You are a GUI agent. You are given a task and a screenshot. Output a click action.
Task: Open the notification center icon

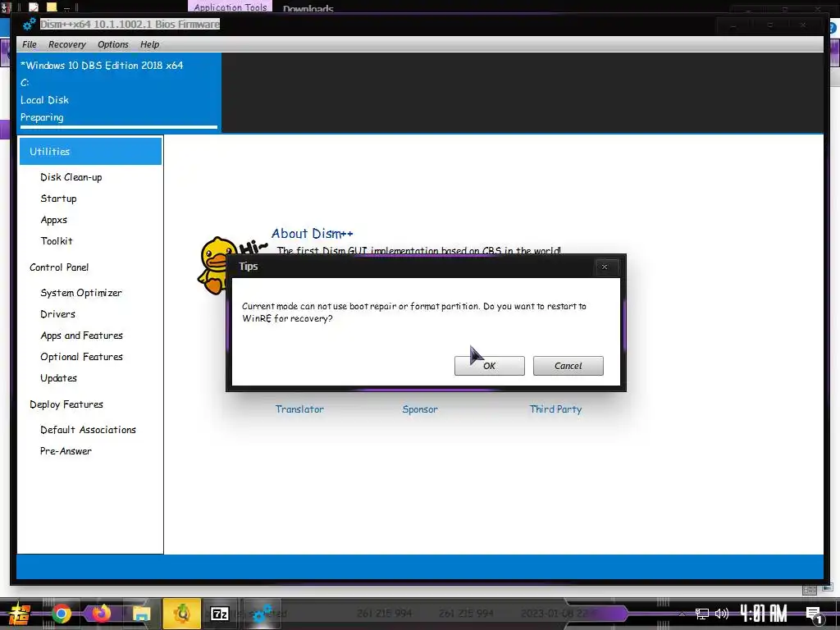[814, 614]
